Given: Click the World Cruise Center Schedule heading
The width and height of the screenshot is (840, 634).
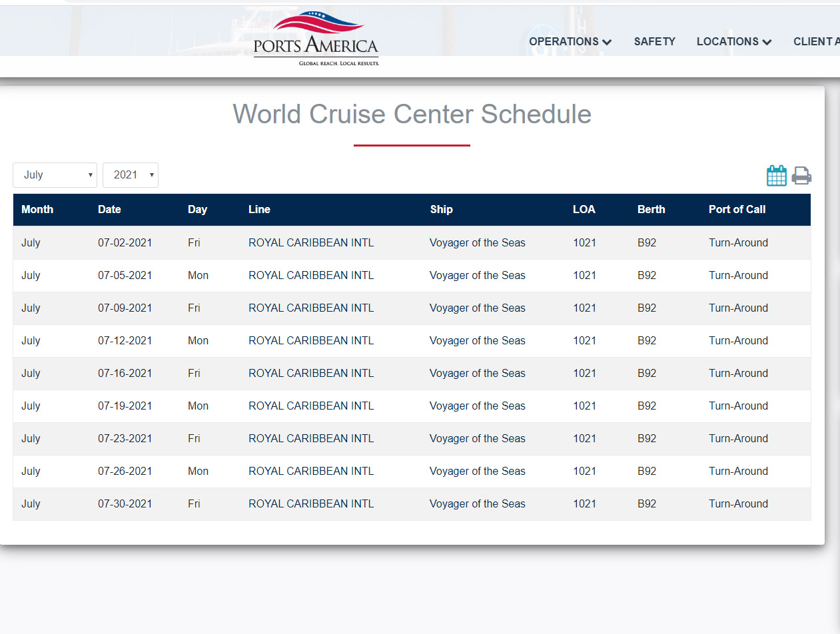Looking at the screenshot, I should coord(412,114).
